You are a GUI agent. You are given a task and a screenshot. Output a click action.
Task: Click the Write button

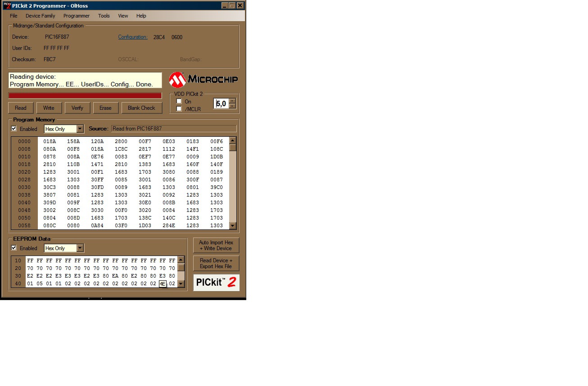coord(49,108)
